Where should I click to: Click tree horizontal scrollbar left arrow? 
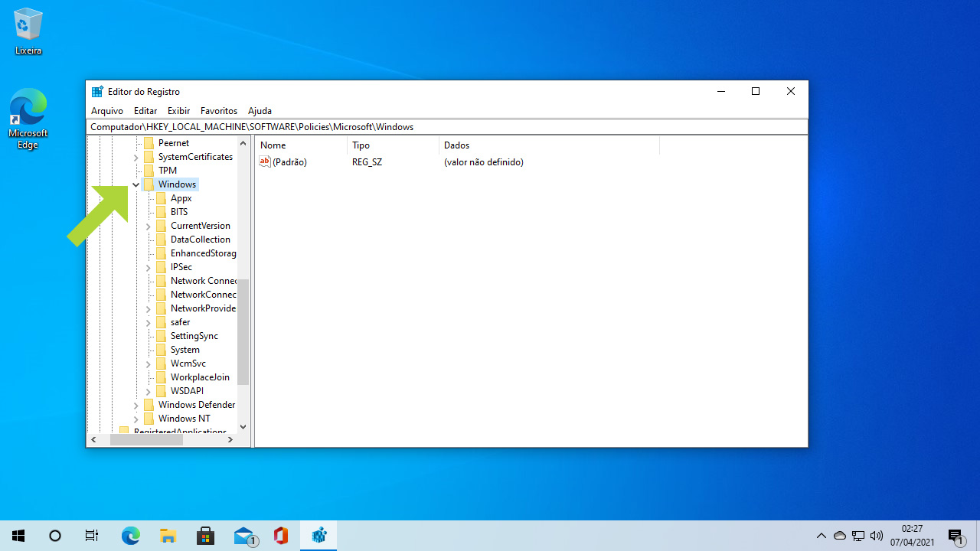[93, 440]
